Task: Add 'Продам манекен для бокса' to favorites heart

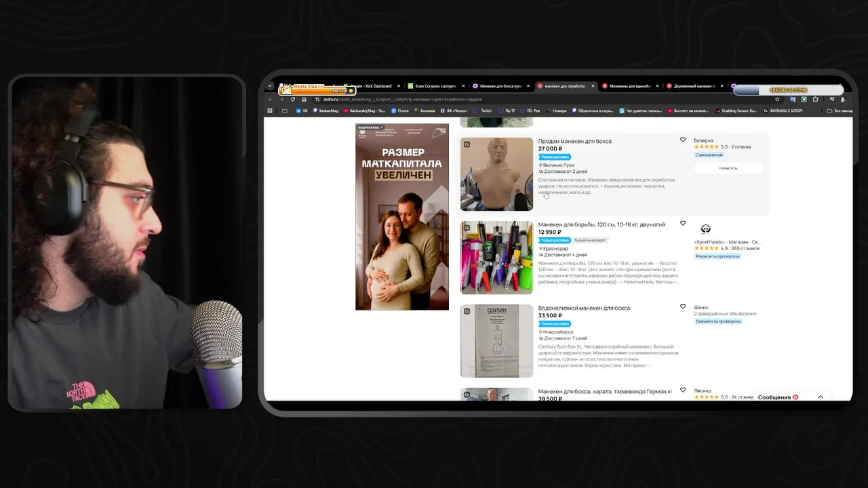Action: 683,140
